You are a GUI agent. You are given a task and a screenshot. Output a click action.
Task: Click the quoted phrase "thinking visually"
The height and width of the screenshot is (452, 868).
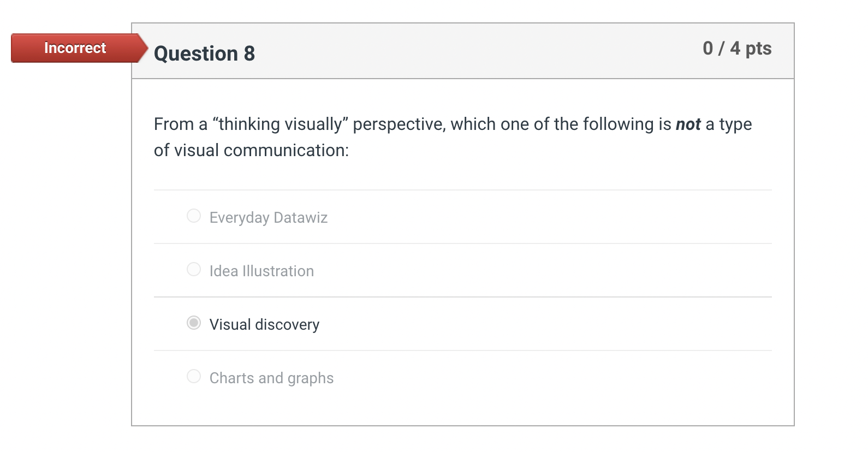point(280,124)
